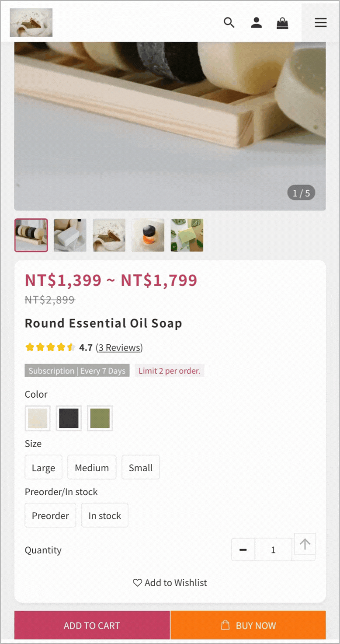
Task: Open the search magnifier icon
Action: [x=229, y=22]
